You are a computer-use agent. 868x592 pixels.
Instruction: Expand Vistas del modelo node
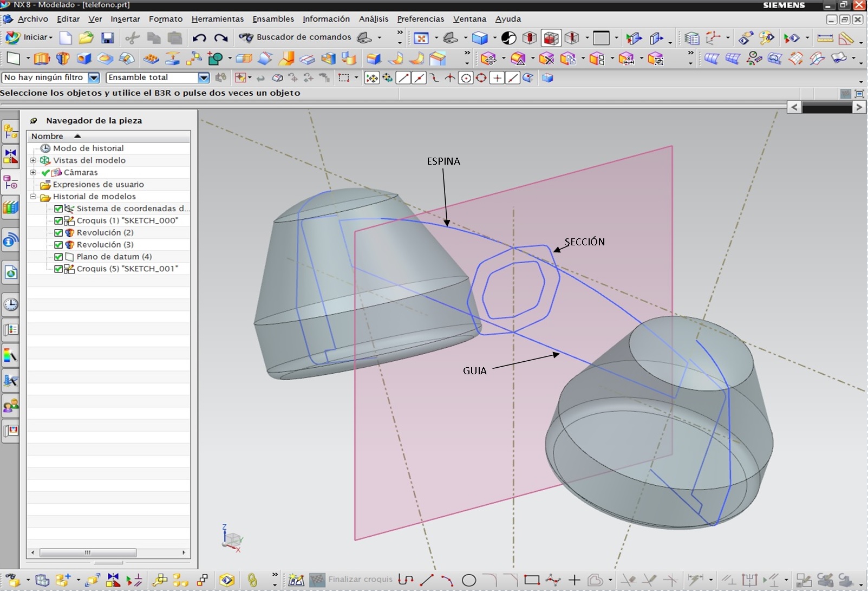[x=33, y=160]
